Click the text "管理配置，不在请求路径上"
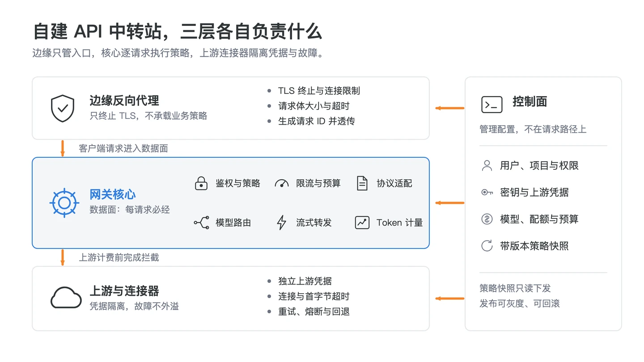This screenshot has height=362, width=644. (533, 130)
